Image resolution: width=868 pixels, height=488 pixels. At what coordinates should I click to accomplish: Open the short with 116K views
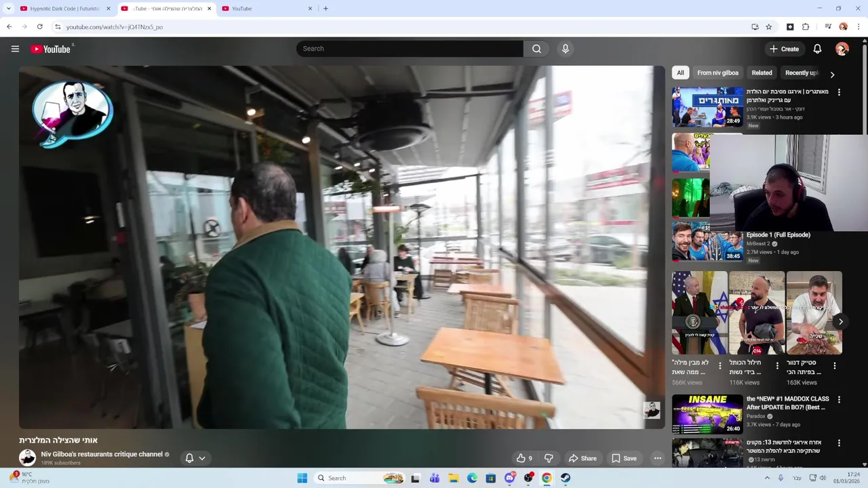pyautogui.click(x=757, y=312)
